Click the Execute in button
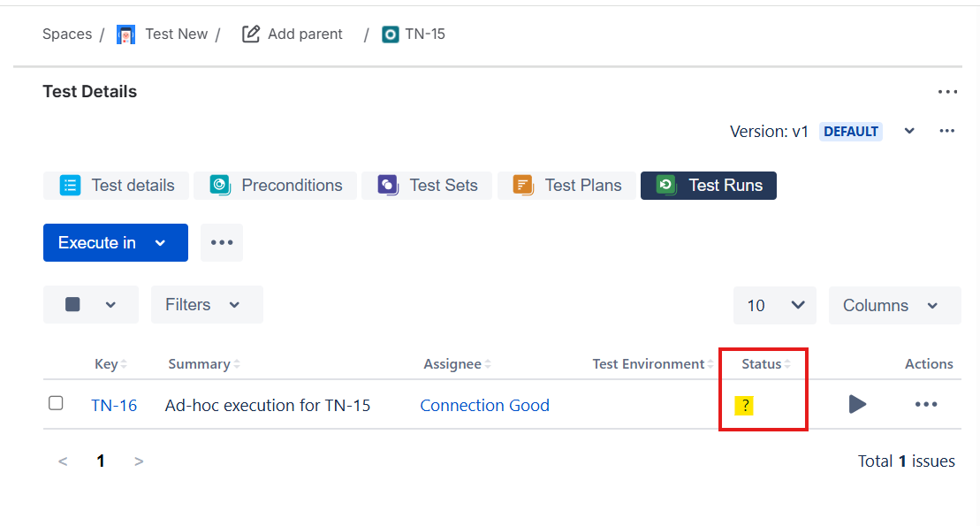980x526 pixels. pos(115,243)
